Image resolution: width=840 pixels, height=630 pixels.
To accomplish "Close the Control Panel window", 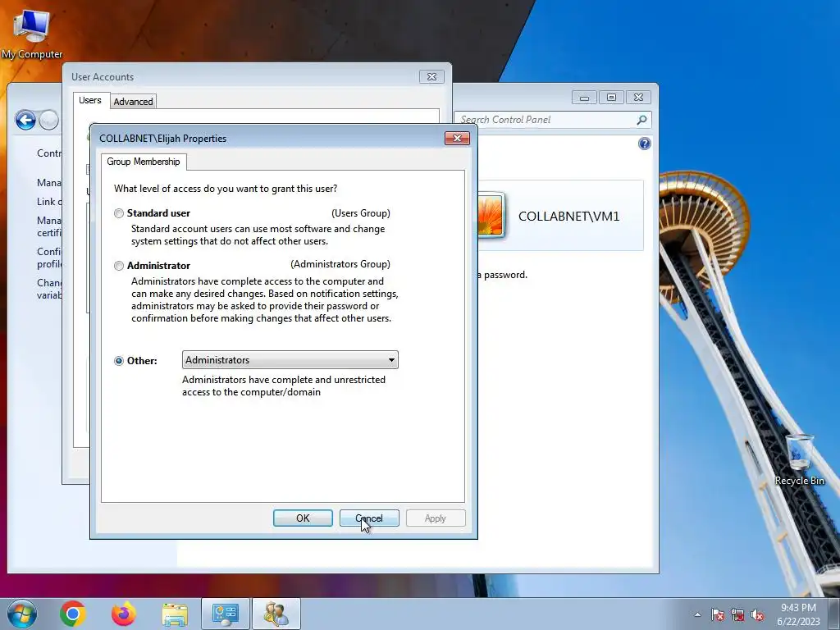I will pyautogui.click(x=638, y=98).
